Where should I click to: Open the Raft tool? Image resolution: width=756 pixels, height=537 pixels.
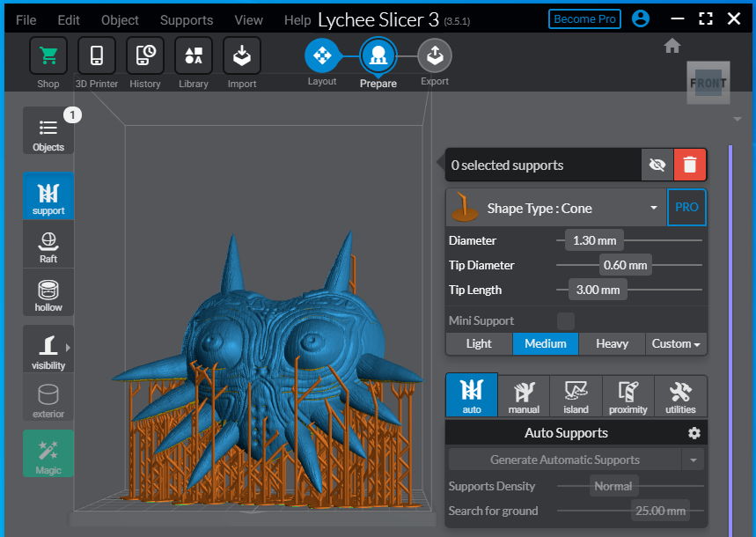[48, 244]
